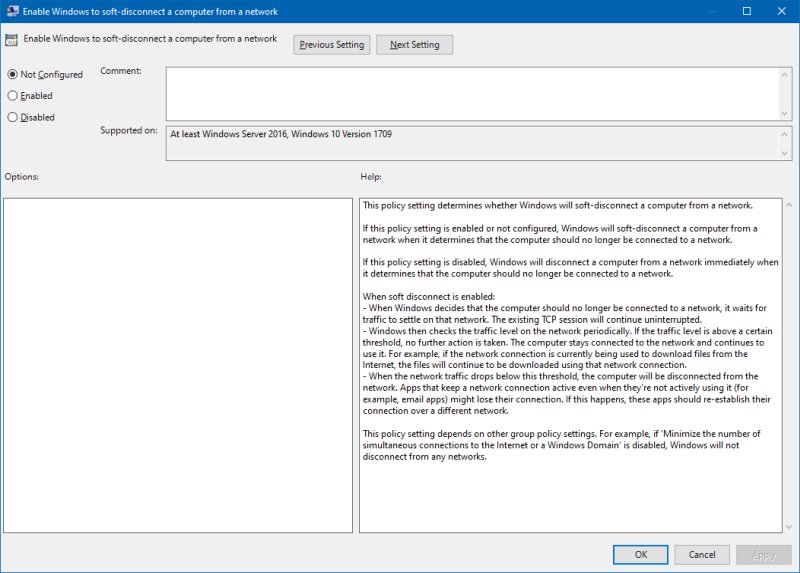
Task: Click Supported on scrollbar down arrow
Action: pyautogui.click(x=785, y=152)
